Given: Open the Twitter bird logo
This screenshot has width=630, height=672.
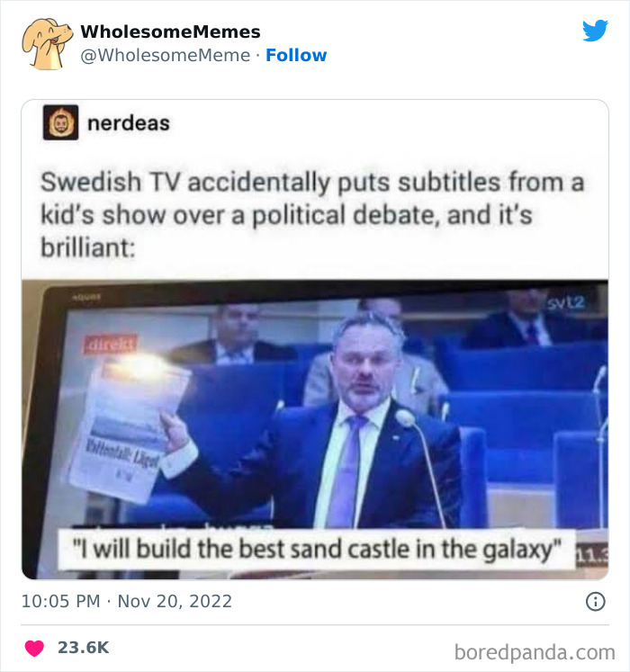Looking at the screenshot, I should click(595, 31).
